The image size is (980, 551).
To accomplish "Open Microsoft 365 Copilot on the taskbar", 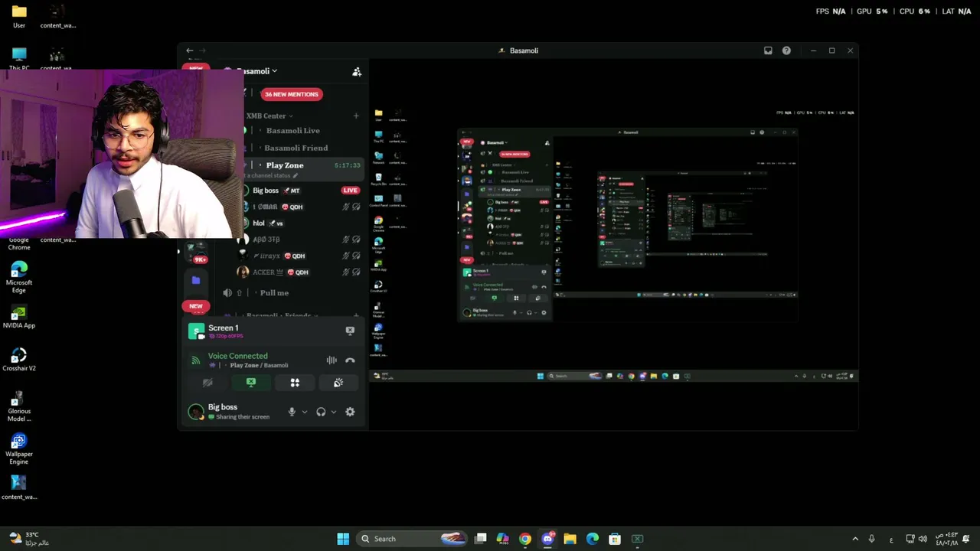I will point(503,539).
